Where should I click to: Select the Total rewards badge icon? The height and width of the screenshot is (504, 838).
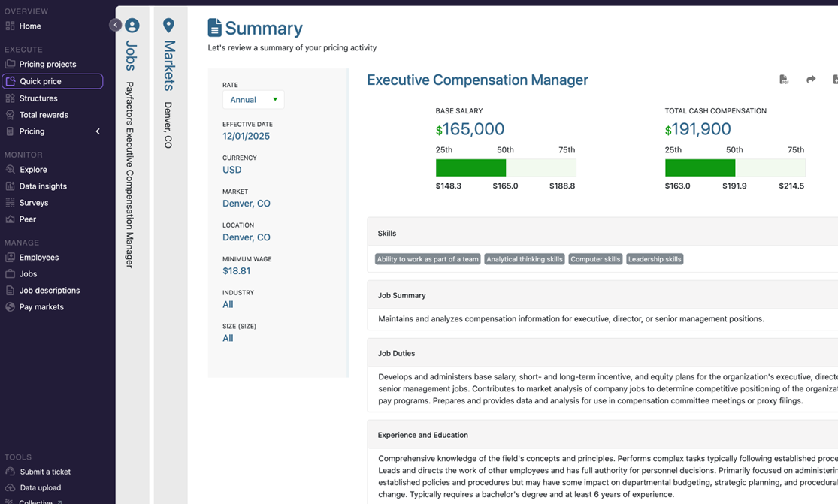pos(10,114)
